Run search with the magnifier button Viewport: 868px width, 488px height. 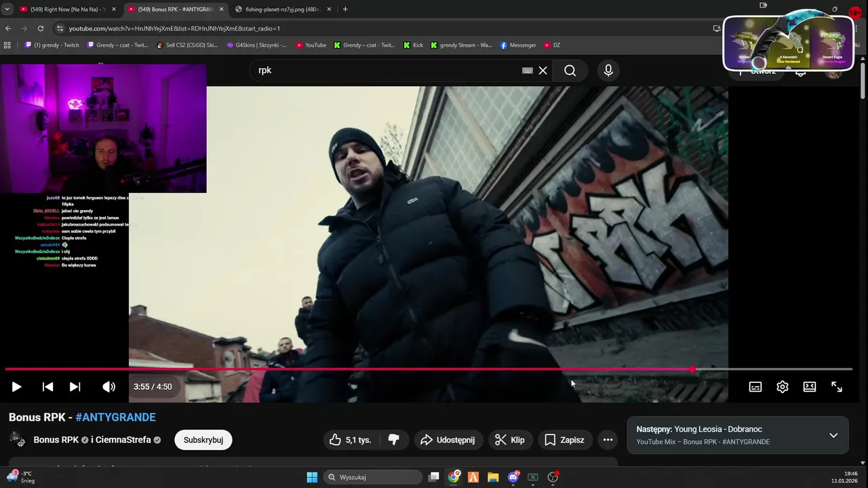[570, 70]
